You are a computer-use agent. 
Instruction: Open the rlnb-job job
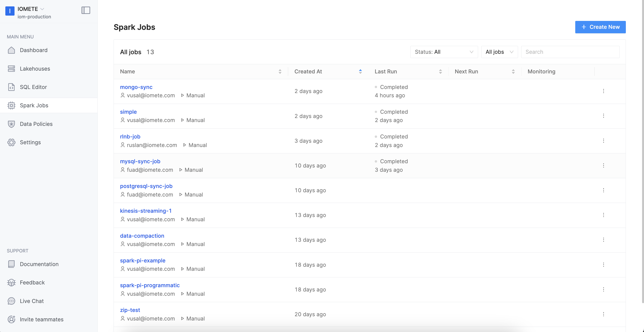tap(130, 136)
